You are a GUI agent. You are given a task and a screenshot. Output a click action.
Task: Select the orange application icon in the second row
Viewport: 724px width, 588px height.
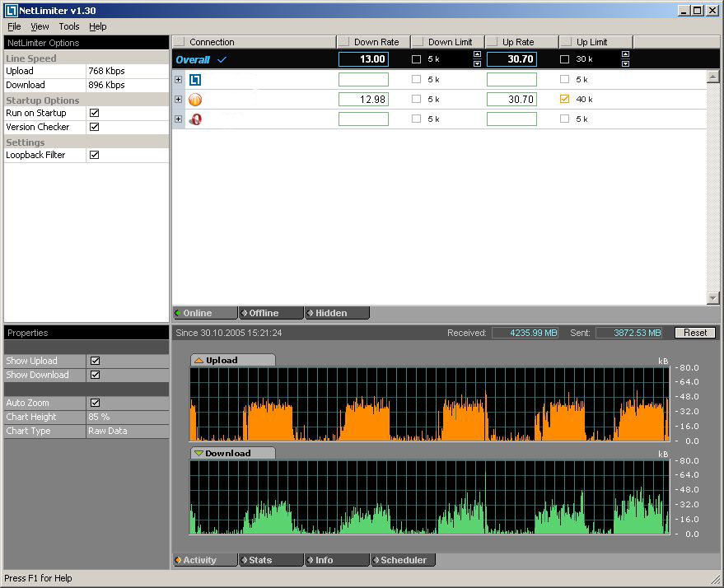(x=195, y=100)
